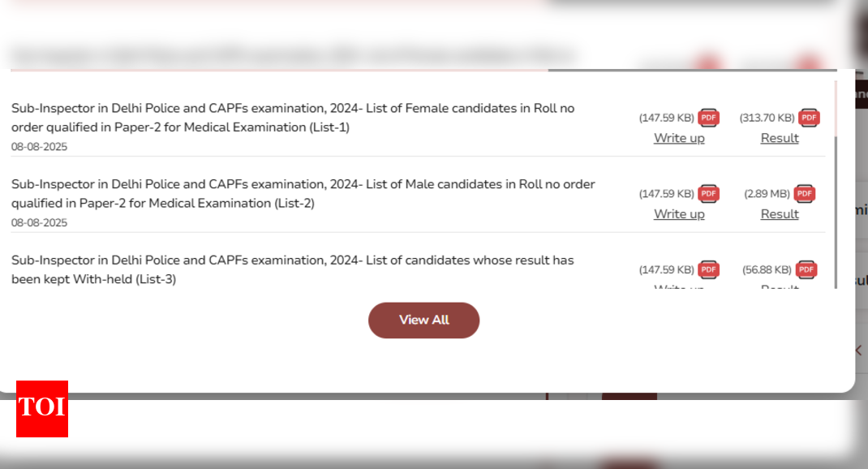
Task: Select the With-held candidates List-3 entry title
Action: point(292,269)
